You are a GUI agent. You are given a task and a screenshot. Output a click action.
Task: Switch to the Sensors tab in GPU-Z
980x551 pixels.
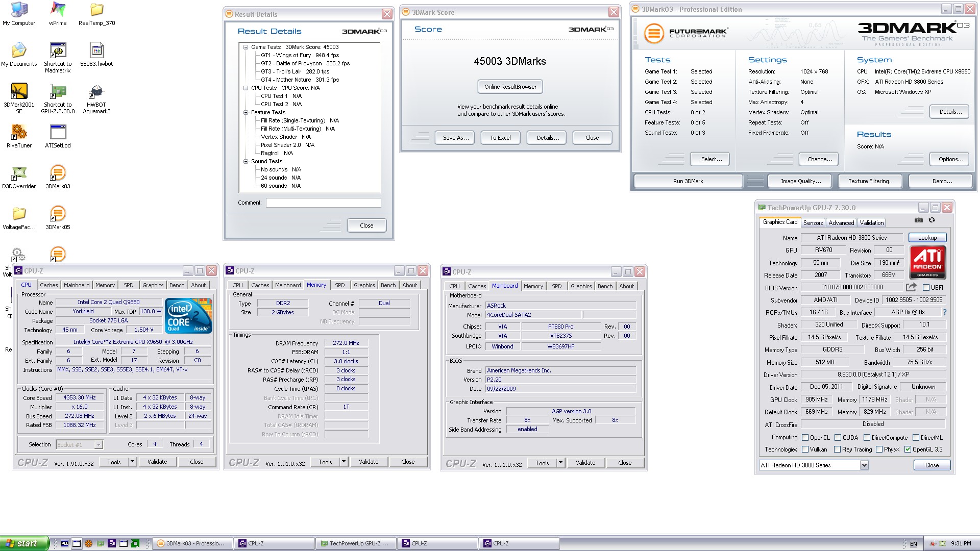(x=813, y=223)
